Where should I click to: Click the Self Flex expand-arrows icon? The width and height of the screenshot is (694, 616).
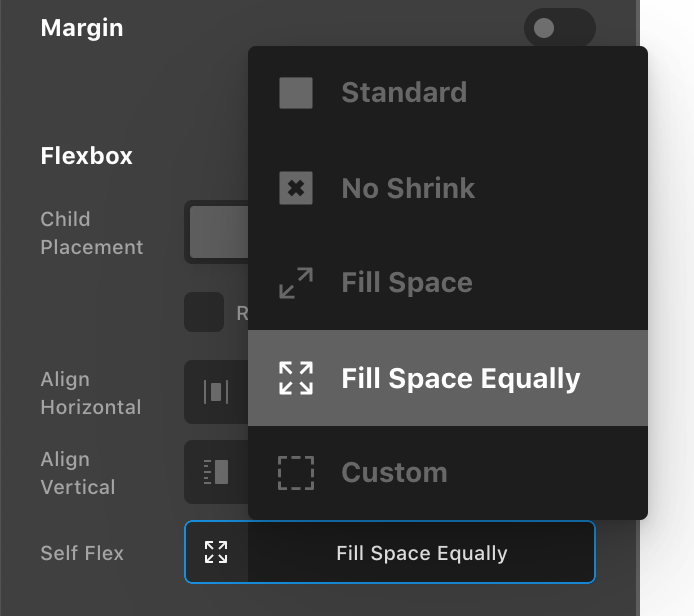coord(216,552)
